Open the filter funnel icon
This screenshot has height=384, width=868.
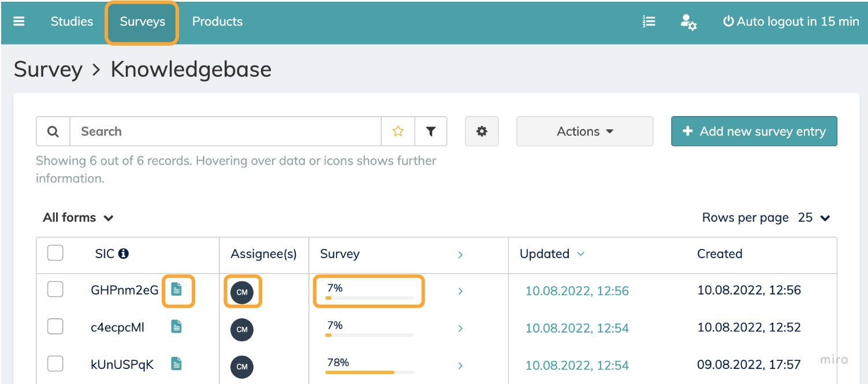(x=430, y=132)
